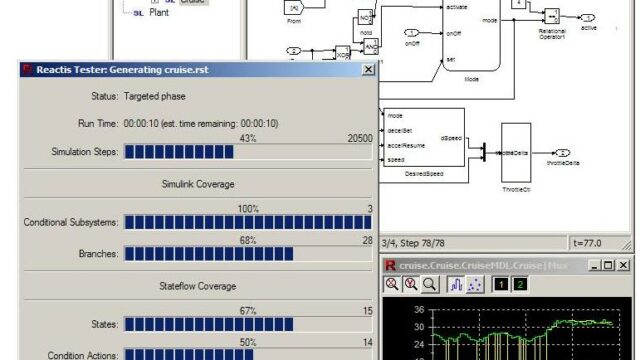Switch scope to line plot display mode
This screenshot has height=360, width=640.
click(x=456, y=284)
